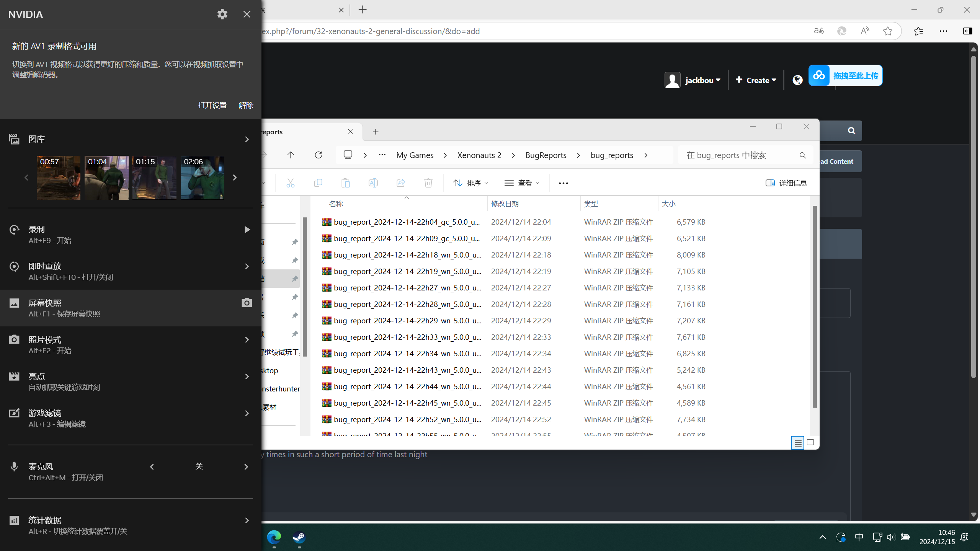Image resolution: width=980 pixels, height=551 pixels.
Task: Start recording with 录制 play button
Action: [247, 230]
